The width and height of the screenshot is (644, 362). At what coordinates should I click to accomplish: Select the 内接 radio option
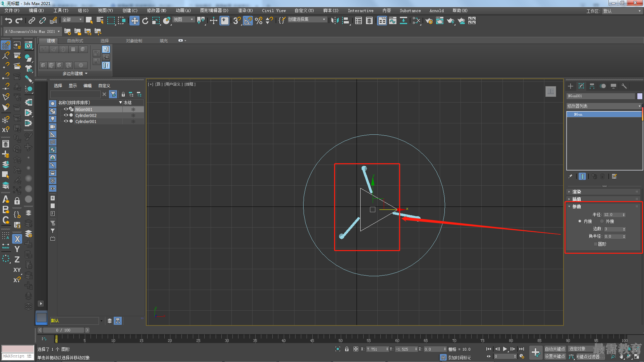click(x=580, y=221)
